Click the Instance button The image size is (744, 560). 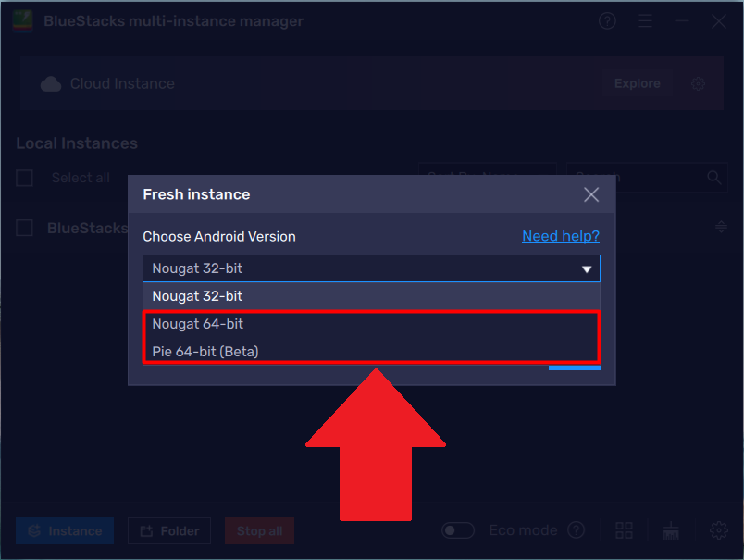65,530
